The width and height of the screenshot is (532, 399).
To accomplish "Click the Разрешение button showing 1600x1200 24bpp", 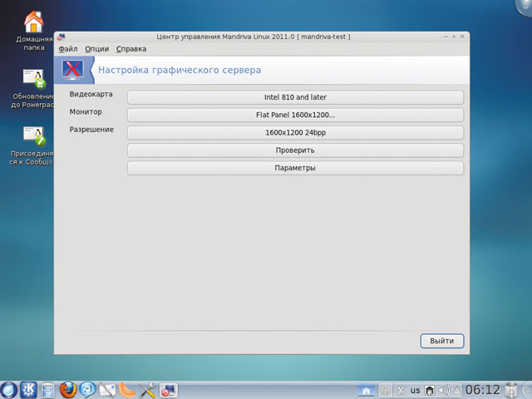I will click(x=295, y=133).
